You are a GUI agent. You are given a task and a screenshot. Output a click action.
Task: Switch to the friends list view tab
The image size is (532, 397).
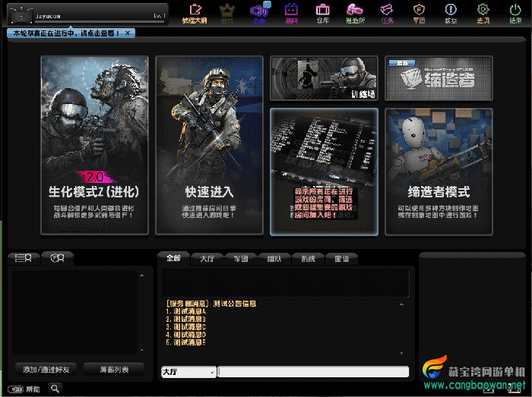tap(23, 258)
